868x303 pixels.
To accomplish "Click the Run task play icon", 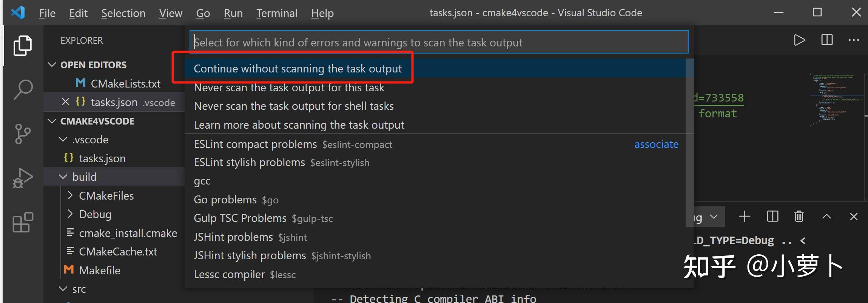I will 799,40.
